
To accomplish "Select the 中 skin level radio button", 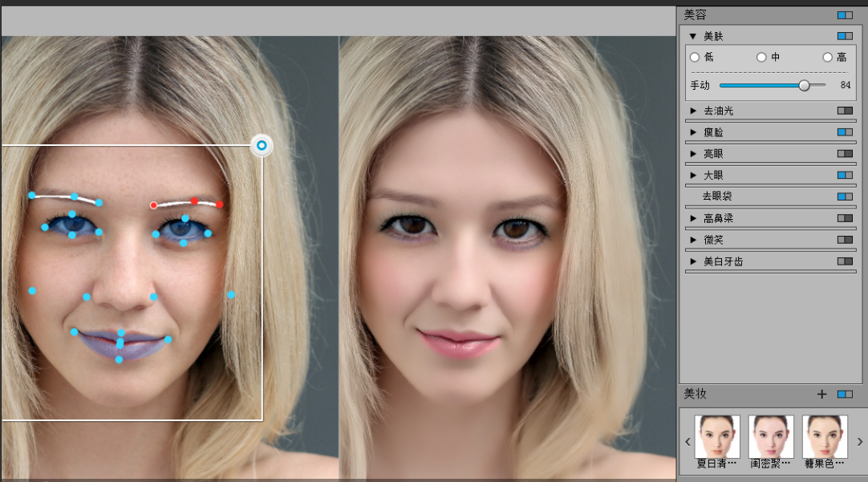I will point(761,57).
